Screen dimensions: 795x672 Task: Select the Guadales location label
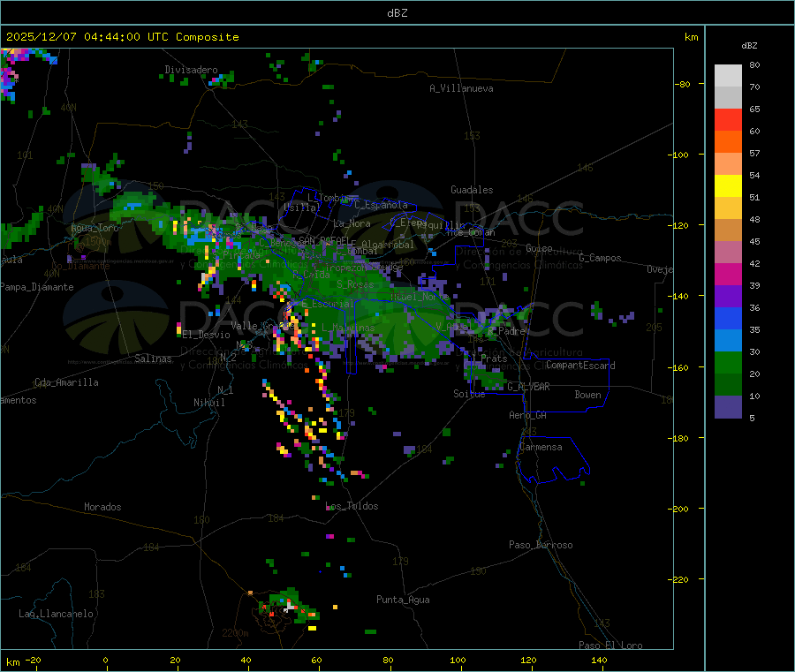tap(472, 190)
